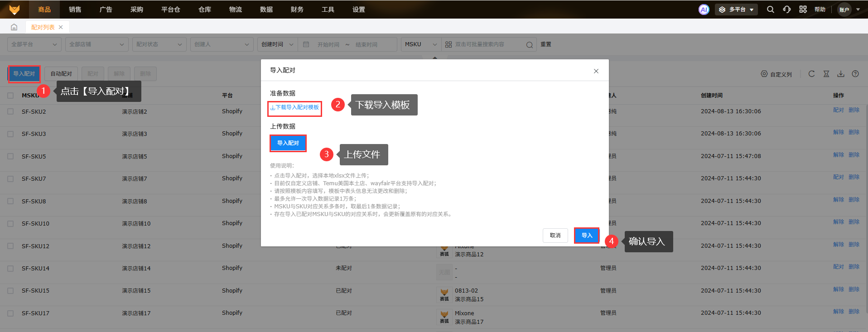Click the 演示店铺14 store cell
The width and height of the screenshot is (868, 332).
(136, 269)
